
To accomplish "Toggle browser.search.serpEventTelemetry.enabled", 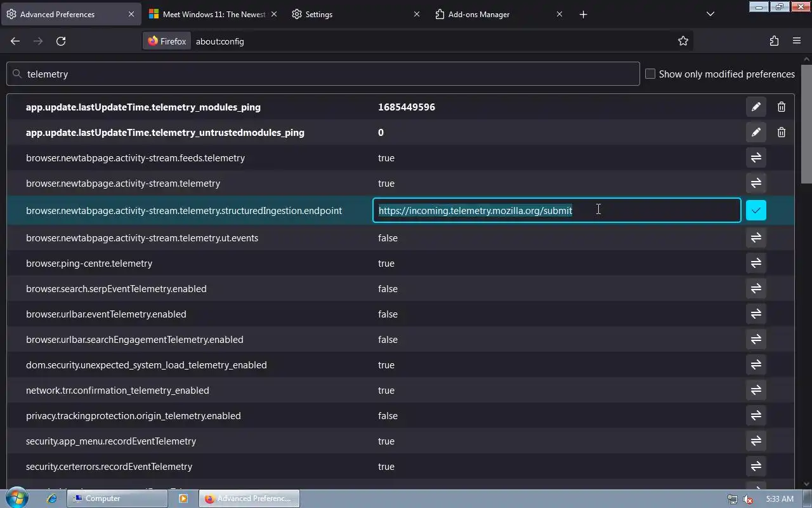I will [756, 288].
